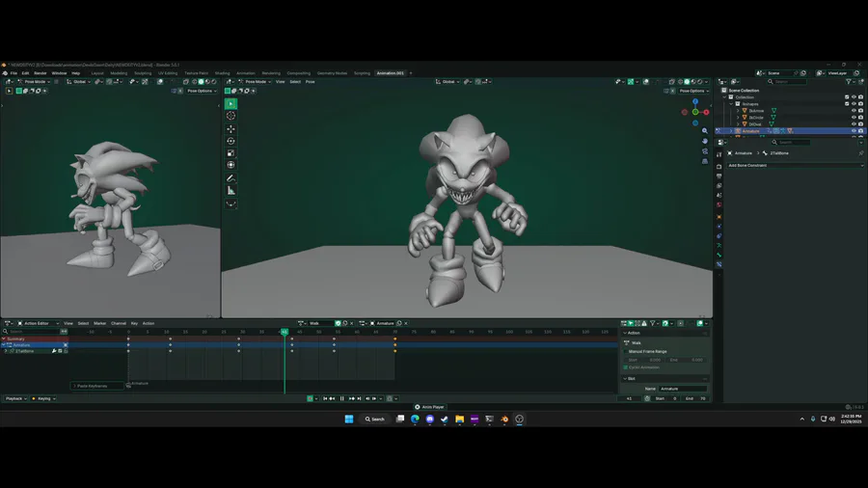Open Windows Search on the taskbar

375,420
